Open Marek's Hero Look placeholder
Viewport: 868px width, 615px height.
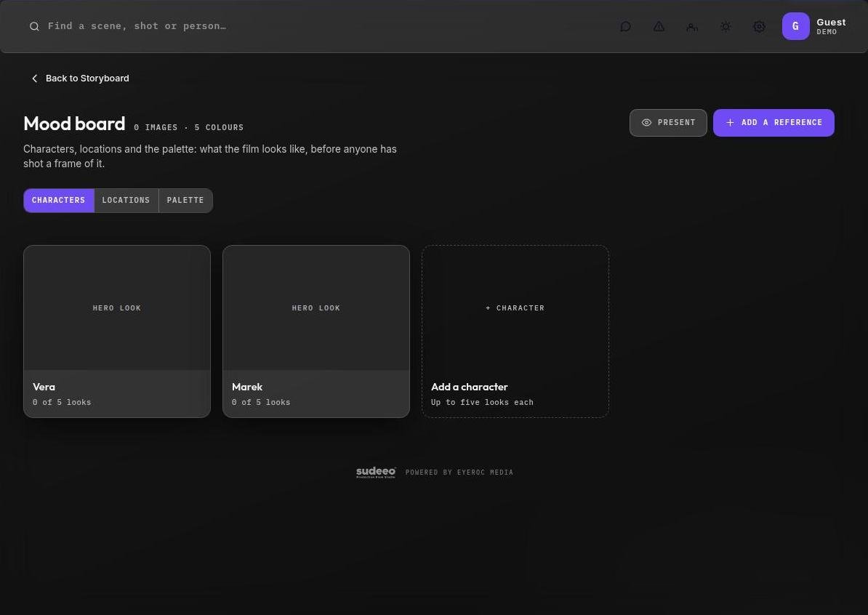pyautogui.click(x=316, y=307)
